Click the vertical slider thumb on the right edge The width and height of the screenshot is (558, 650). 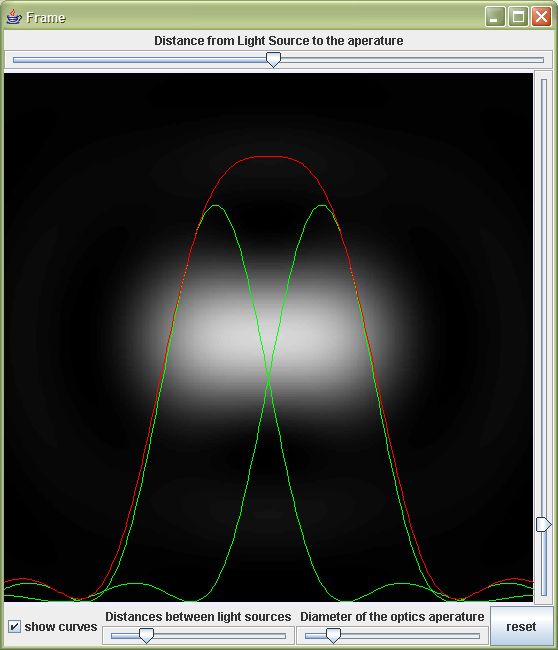(543, 524)
